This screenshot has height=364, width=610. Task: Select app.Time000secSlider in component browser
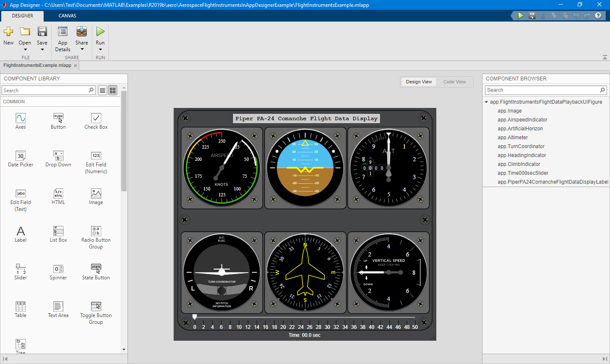(523, 173)
